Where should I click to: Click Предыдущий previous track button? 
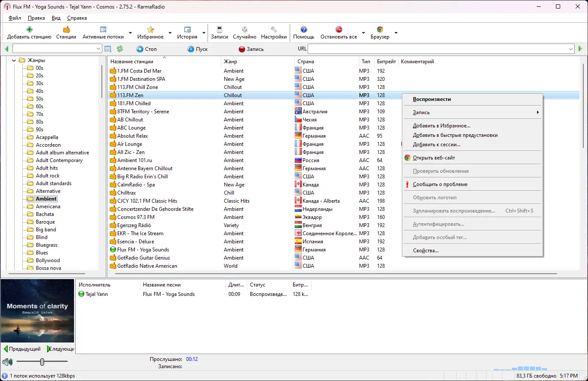pos(22,349)
